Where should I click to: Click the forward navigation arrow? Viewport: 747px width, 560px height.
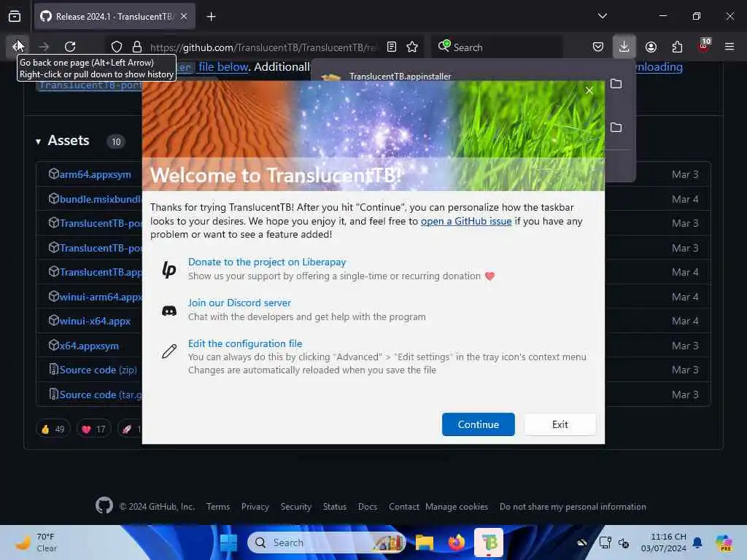(44, 47)
